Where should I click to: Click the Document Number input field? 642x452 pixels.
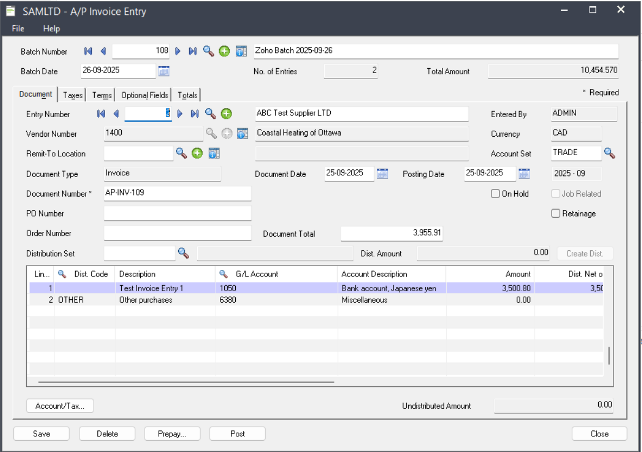[162, 193]
